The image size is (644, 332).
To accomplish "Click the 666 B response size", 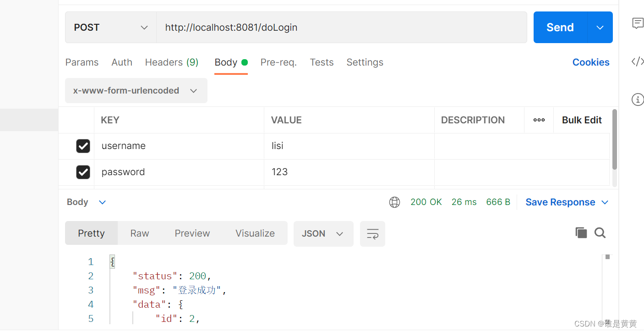I will tap(498, 202).
